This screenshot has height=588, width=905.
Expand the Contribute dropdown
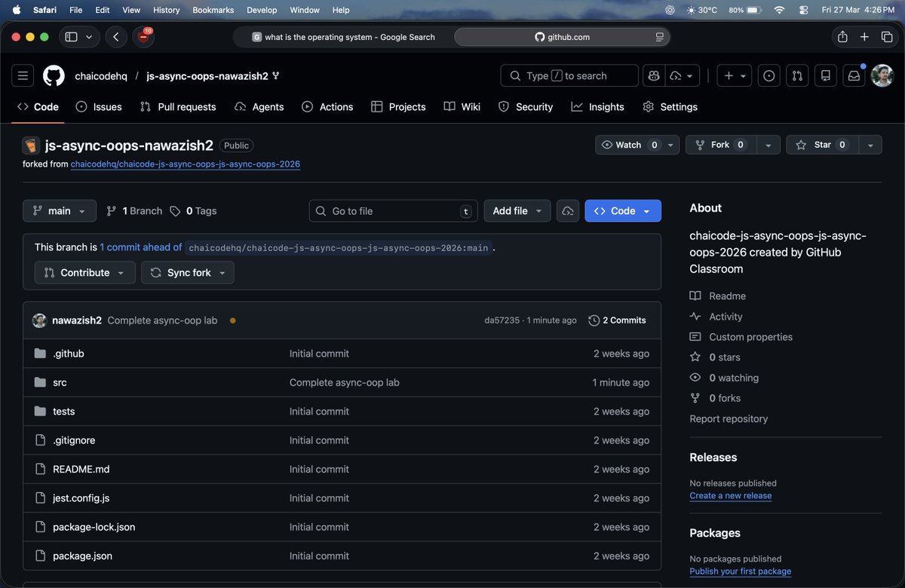85,273
